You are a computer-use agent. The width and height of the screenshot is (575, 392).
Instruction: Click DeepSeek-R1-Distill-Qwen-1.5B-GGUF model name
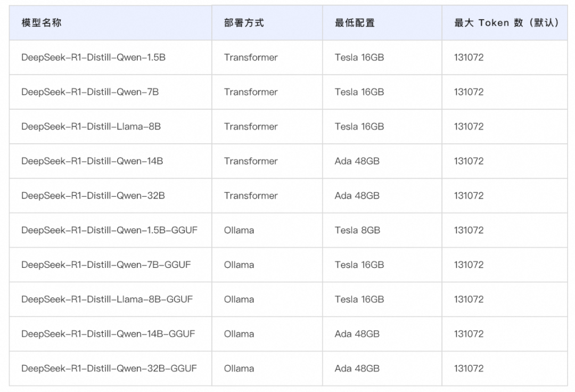110,231
